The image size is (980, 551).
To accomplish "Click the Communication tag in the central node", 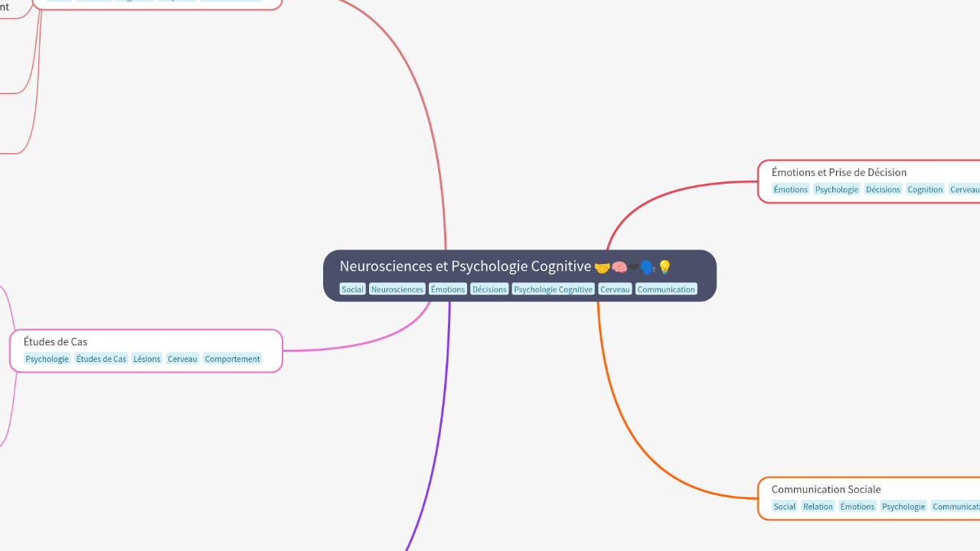I will (666, 289).
